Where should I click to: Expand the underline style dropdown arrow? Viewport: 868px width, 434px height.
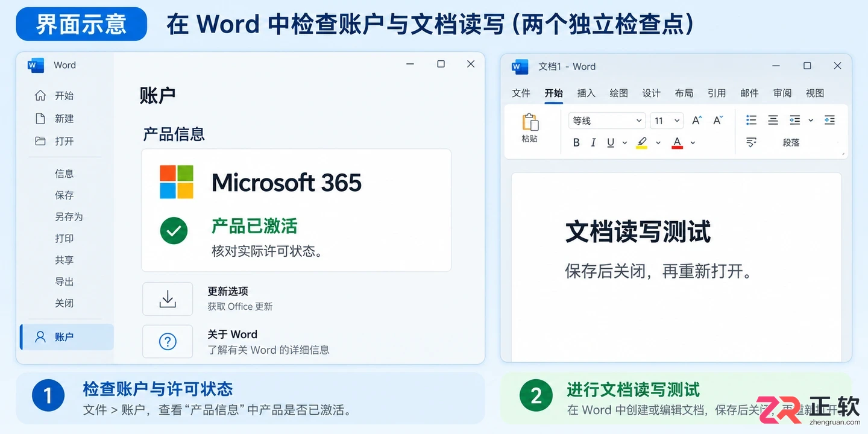point(624,143)
